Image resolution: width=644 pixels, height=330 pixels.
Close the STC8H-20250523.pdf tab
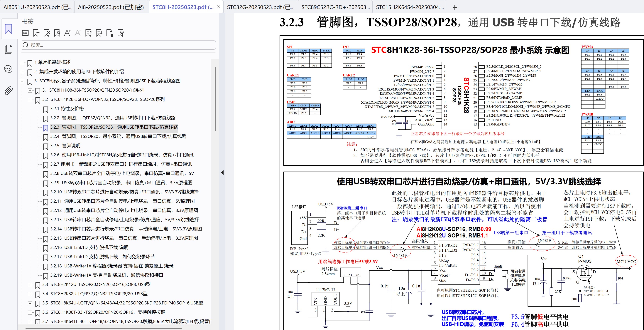point(219,7)
